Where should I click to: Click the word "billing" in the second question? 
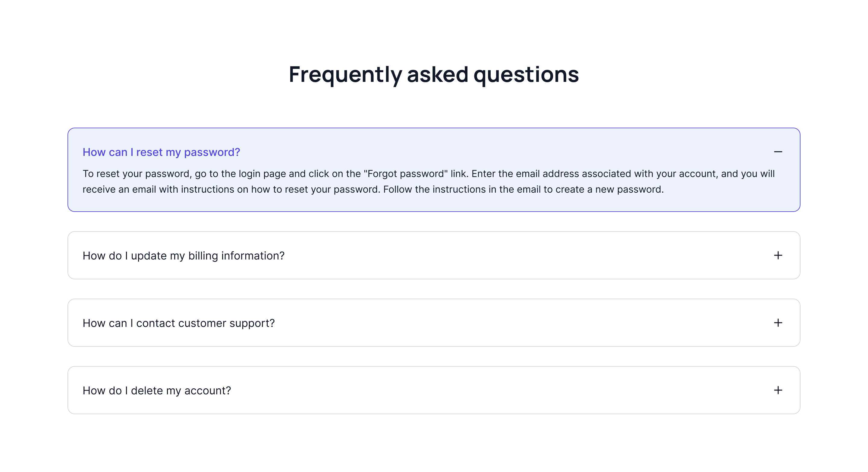click(x=203, y=256)
